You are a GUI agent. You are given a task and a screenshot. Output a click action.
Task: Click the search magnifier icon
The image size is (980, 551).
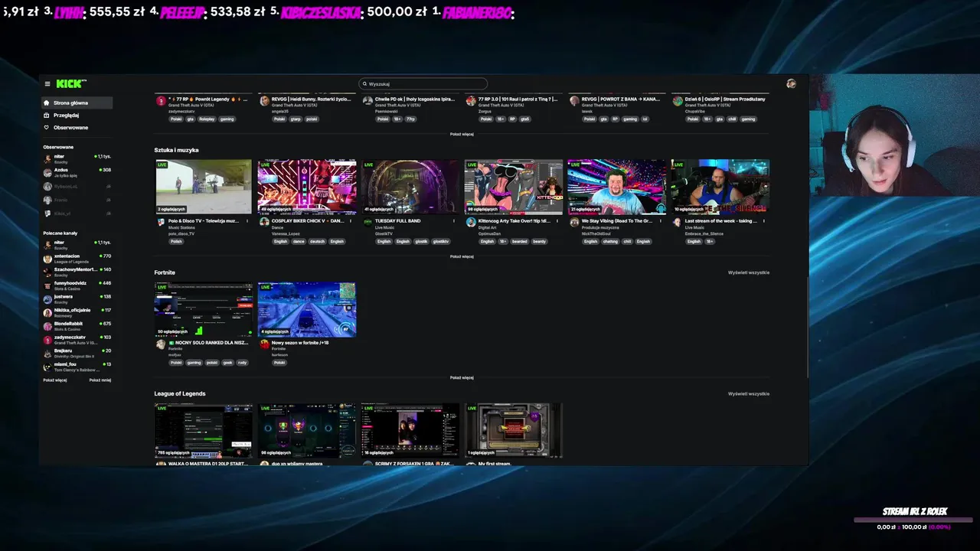pyautogui.click(x=364, y=84)
